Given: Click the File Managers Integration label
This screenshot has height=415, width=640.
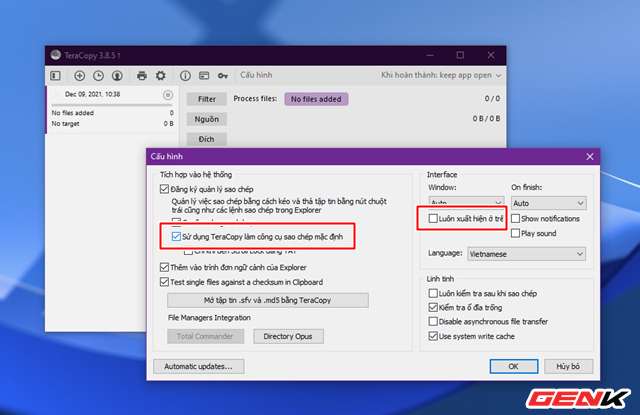Looking at the screenshot, I should (x=209, y=317).
